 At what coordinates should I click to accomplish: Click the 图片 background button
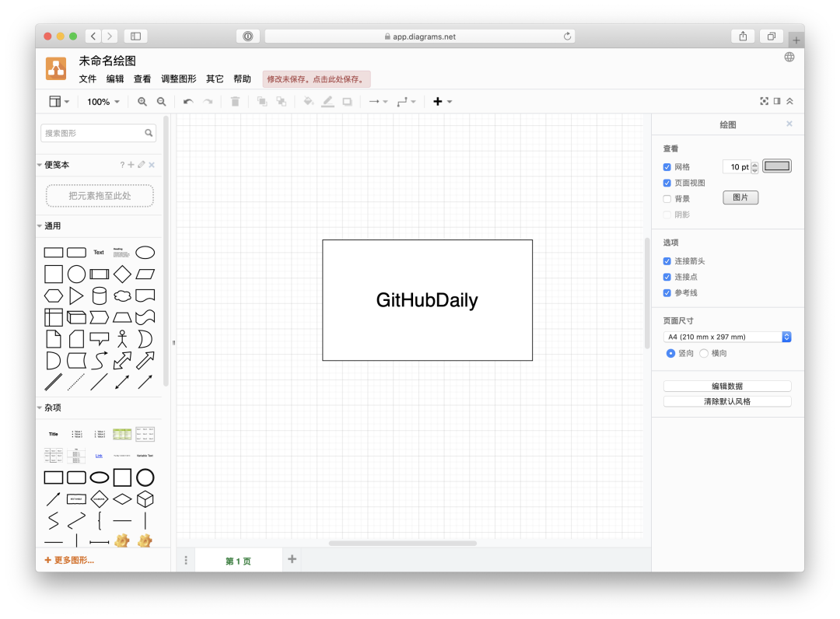pos(740,198)
